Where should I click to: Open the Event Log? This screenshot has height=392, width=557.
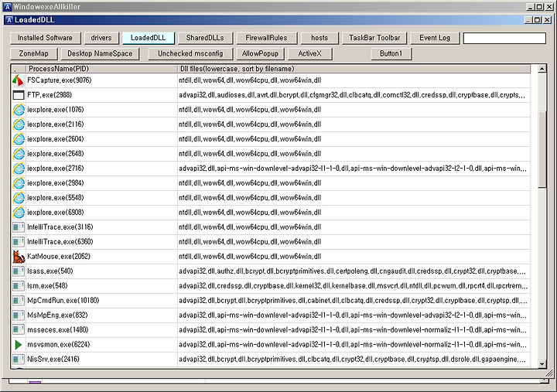[x=435, y=38]
